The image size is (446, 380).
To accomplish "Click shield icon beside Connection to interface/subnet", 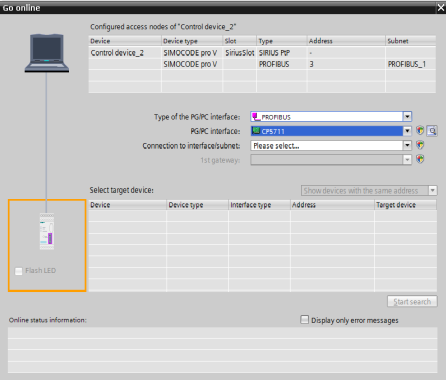I will 420,145.
